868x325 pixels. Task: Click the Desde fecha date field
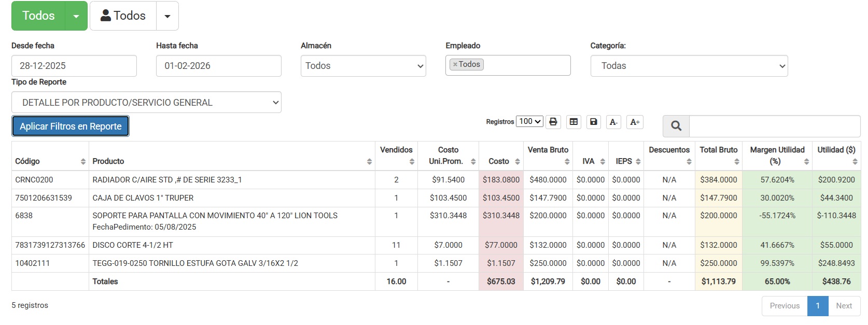click(x=74, y=66)
